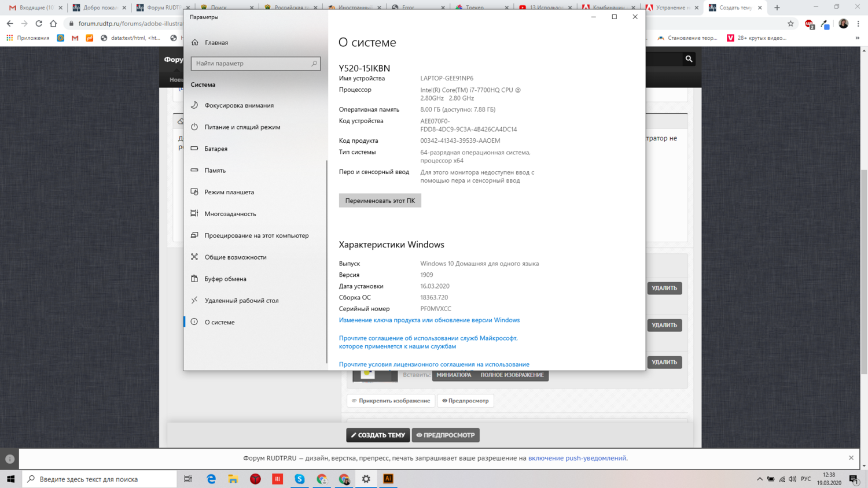Open a new Chrome tab

click(777, 8)
